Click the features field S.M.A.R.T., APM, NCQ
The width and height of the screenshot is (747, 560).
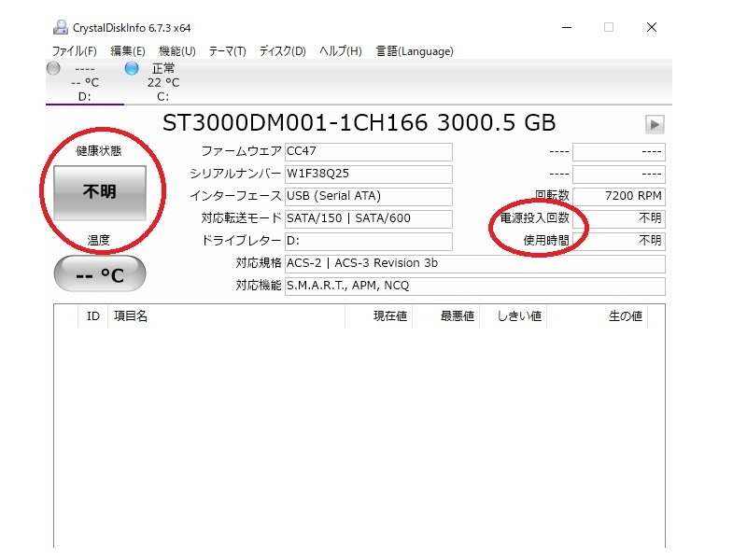coord(475,287)
